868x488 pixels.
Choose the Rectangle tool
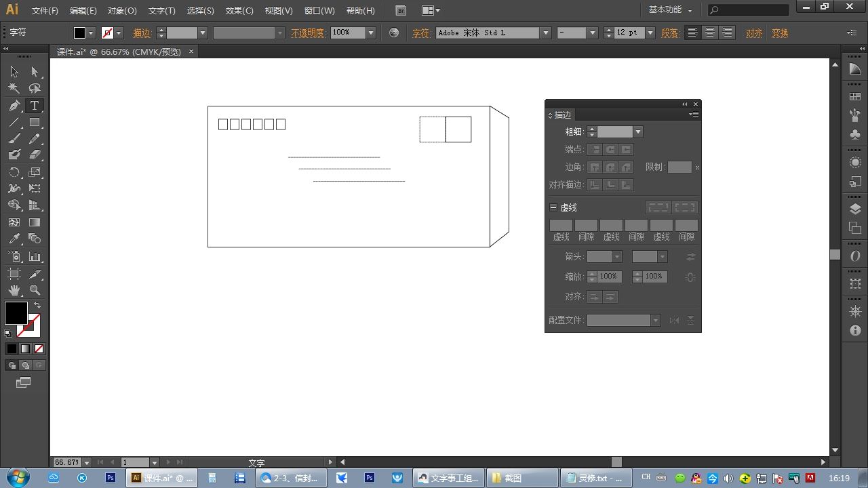click(x=35, y=123)
